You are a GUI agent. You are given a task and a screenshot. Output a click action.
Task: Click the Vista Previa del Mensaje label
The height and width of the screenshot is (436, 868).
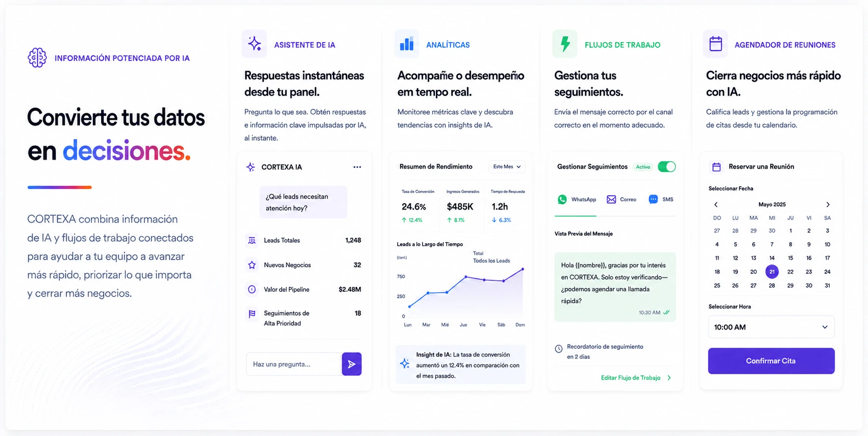(x=584, y=234)
